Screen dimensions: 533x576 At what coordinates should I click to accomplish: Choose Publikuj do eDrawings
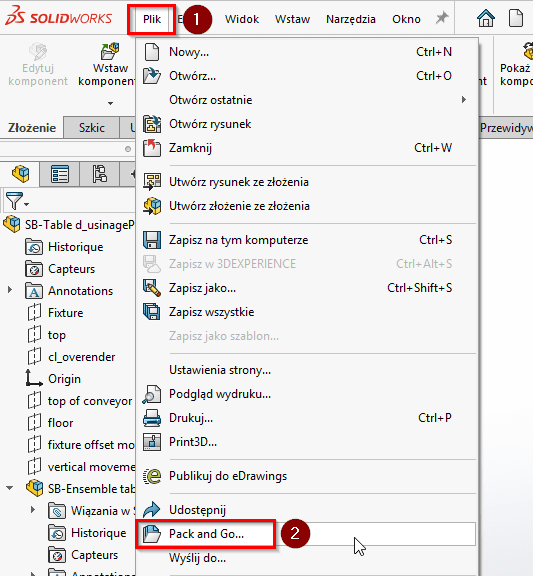coord(307,476)
